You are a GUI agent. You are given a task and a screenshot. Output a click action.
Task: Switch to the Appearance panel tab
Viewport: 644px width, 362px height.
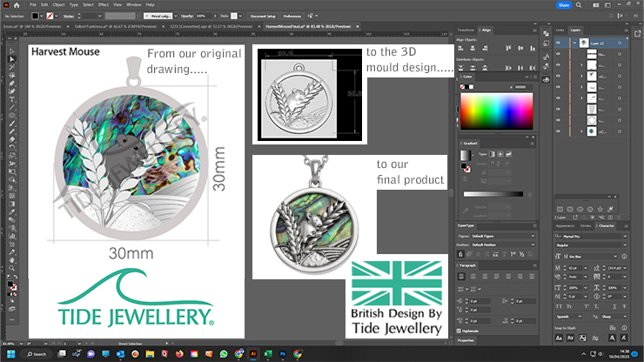click(x=565, y=225)
